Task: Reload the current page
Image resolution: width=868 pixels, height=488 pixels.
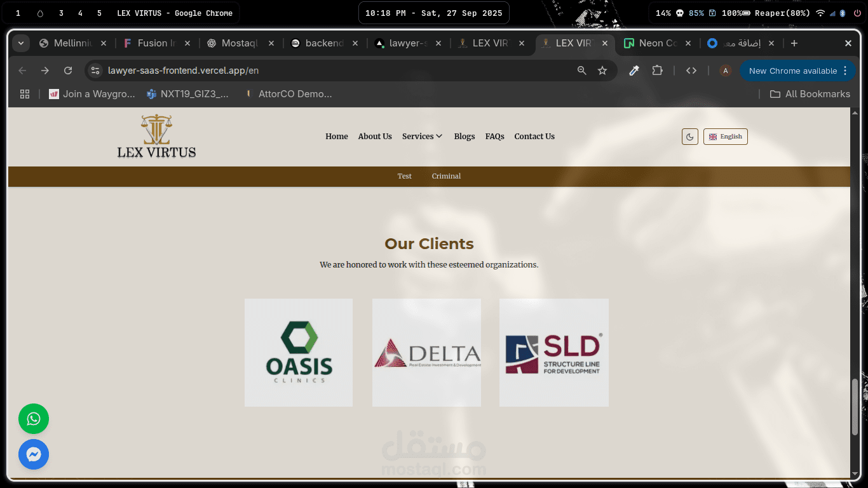Action: coord(68,71)
